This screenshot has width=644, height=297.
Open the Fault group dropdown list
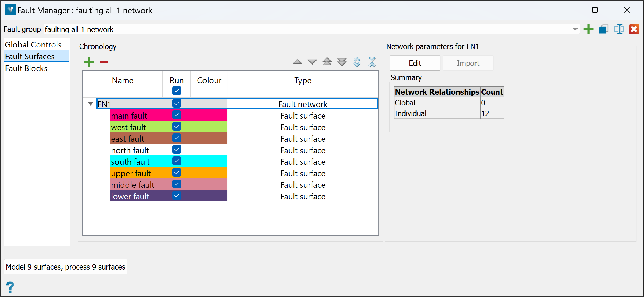[575, 29]
